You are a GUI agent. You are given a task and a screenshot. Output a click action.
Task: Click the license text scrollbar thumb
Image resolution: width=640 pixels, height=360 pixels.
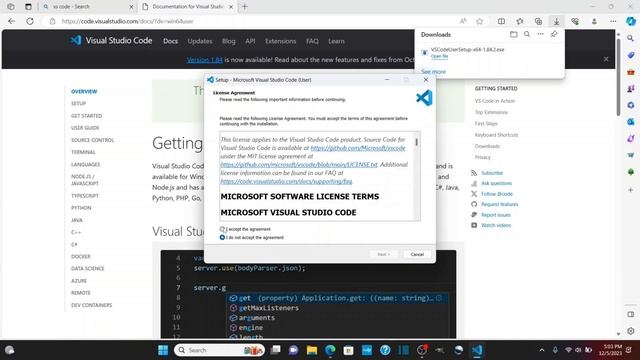pos(416,142)
